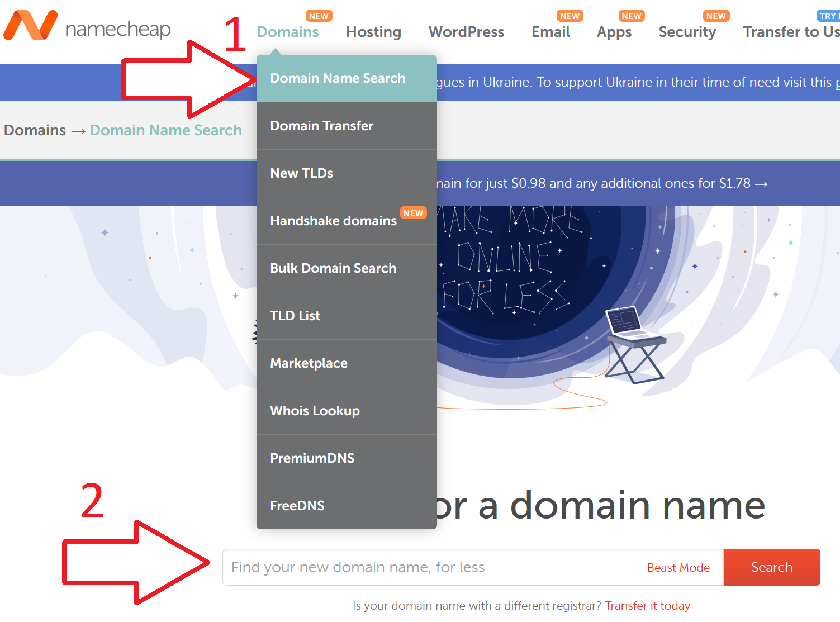Click the Transfer it today link

click(647, 606)
